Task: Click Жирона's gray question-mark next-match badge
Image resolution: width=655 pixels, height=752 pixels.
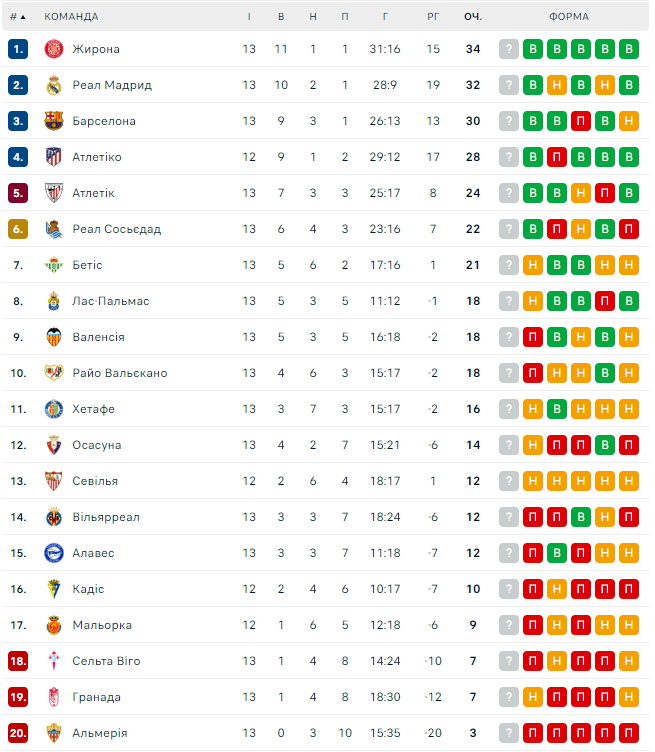Action: coord(509,49)
